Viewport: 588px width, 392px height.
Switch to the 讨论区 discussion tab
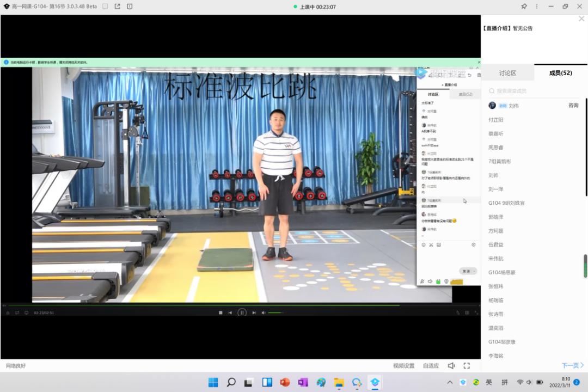tap(507, 73)
